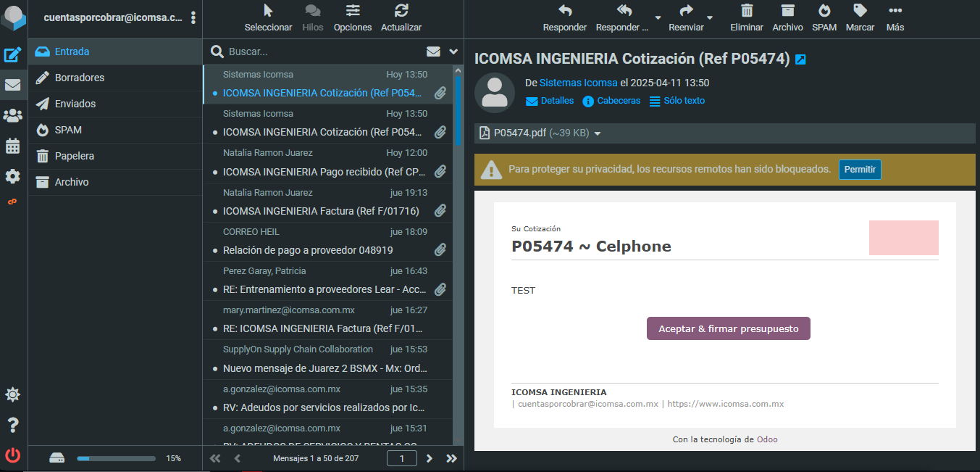
Task: Refresh the message list with Actualizar
Action: pos(401,19)
